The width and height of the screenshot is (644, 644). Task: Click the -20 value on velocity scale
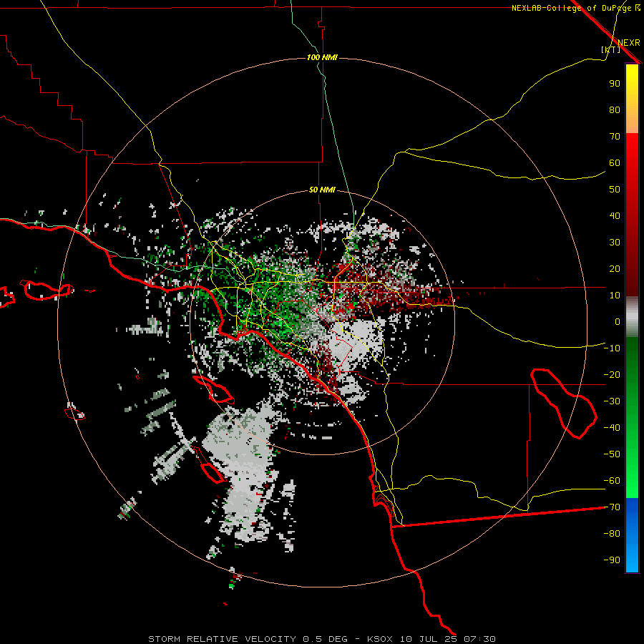tap(612, 375)
